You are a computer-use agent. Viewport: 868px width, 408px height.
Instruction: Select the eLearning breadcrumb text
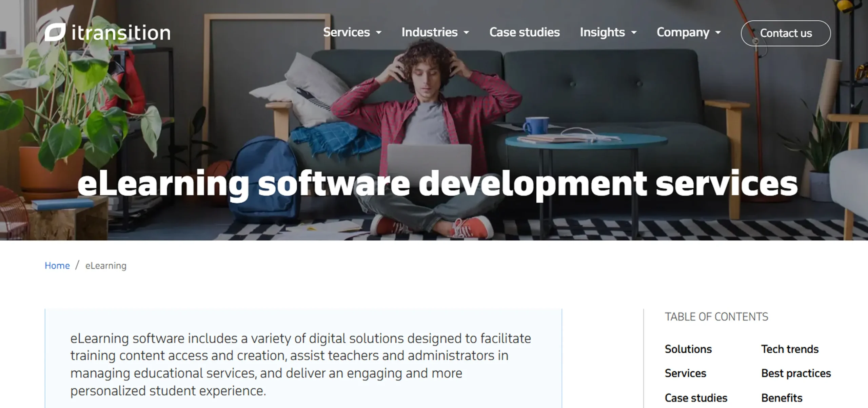[106, 265]
